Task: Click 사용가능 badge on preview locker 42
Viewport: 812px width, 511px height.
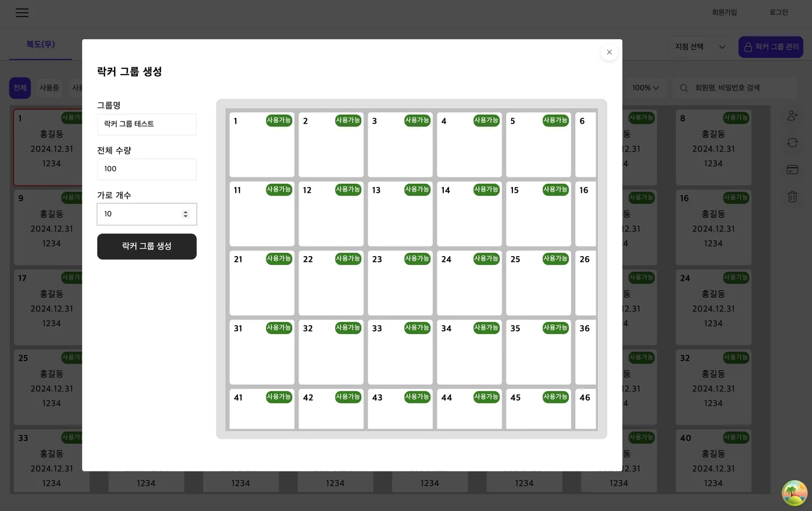Action: tap(348, 397)
